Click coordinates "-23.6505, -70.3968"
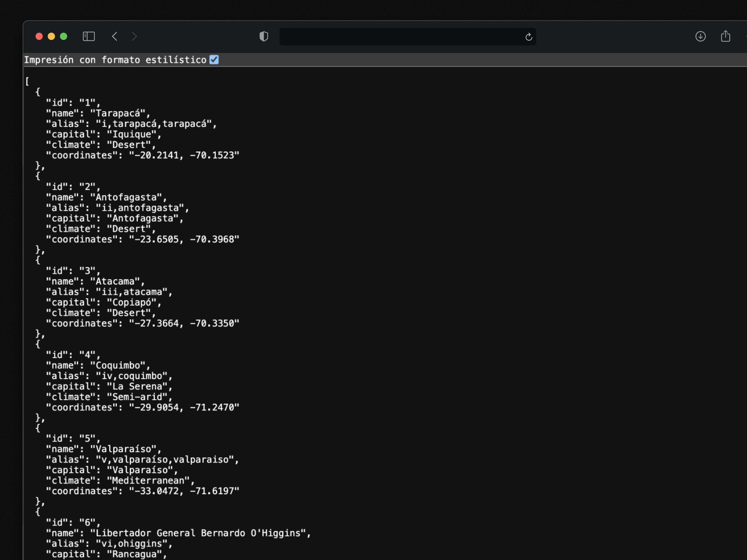 (x=184, y=239)
